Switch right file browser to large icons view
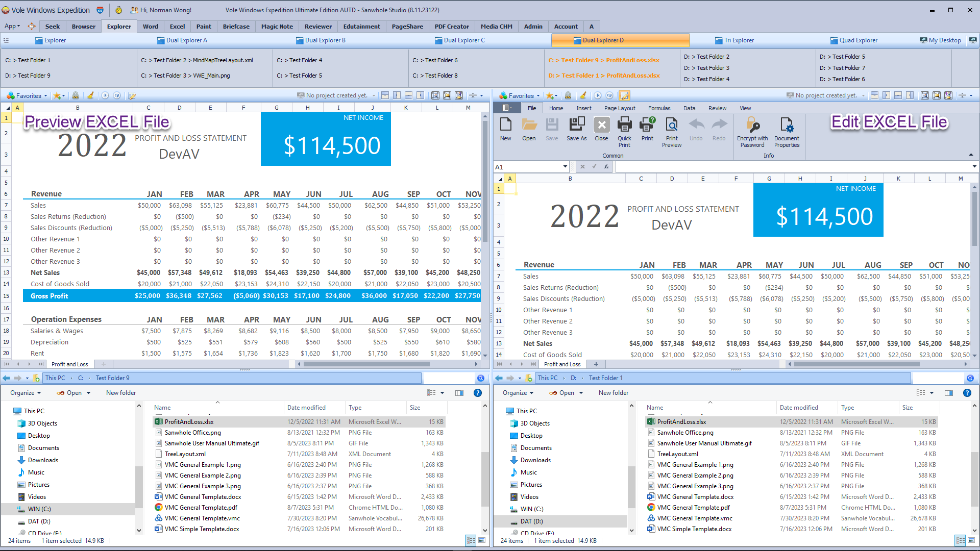Viewport: 980px width, 551px height. [971, 540]
